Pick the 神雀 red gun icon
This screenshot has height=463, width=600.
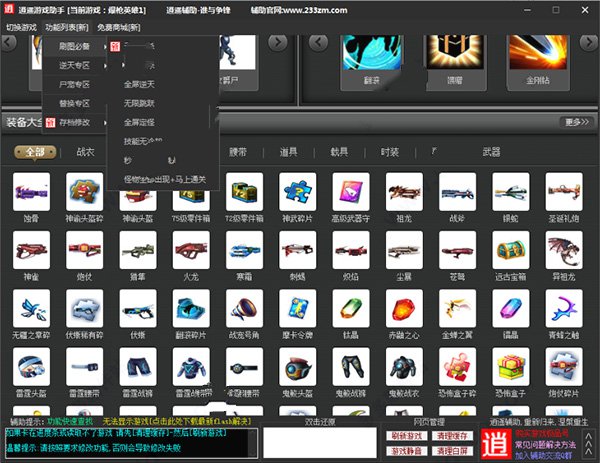31,250
